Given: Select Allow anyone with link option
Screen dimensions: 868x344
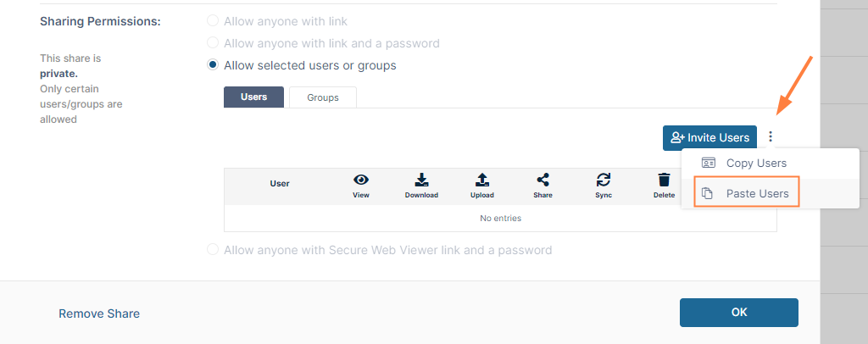Looking at the screenshot, I should tap(213, 21).
